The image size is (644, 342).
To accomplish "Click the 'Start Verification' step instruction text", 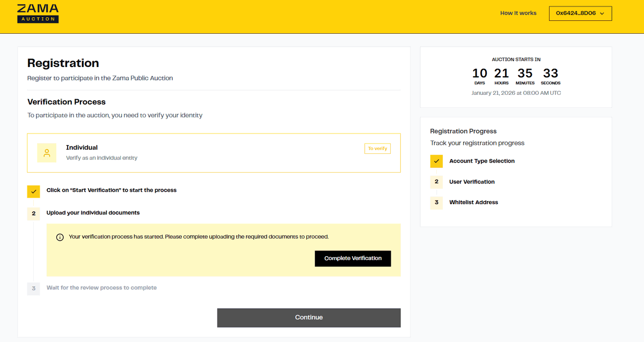I will (112, 190).
